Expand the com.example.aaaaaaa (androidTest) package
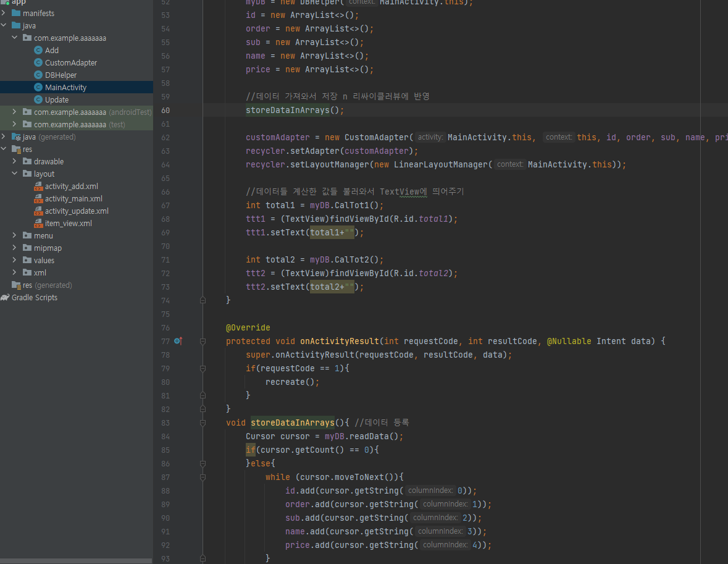 pos(14,112)
